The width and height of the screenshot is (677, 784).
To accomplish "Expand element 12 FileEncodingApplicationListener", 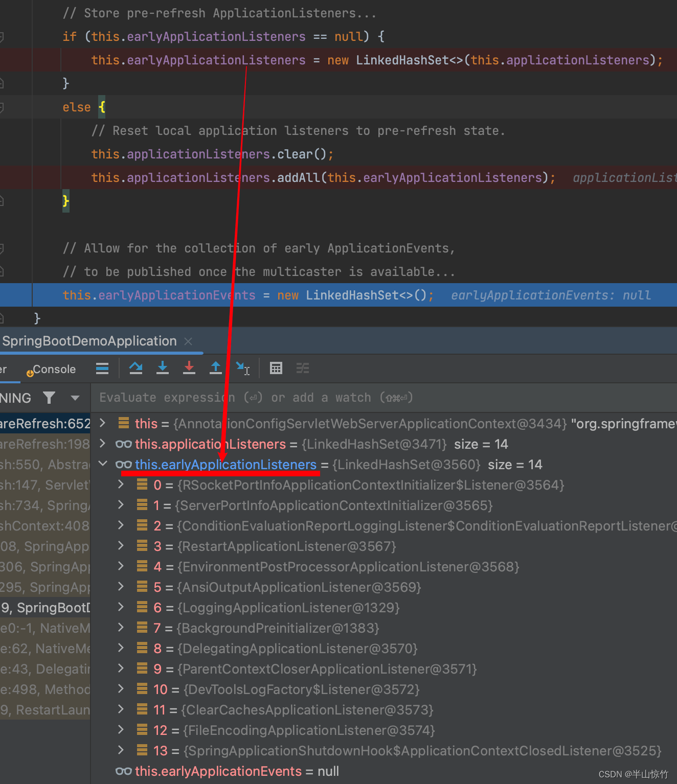I will (x=121, y=729).
